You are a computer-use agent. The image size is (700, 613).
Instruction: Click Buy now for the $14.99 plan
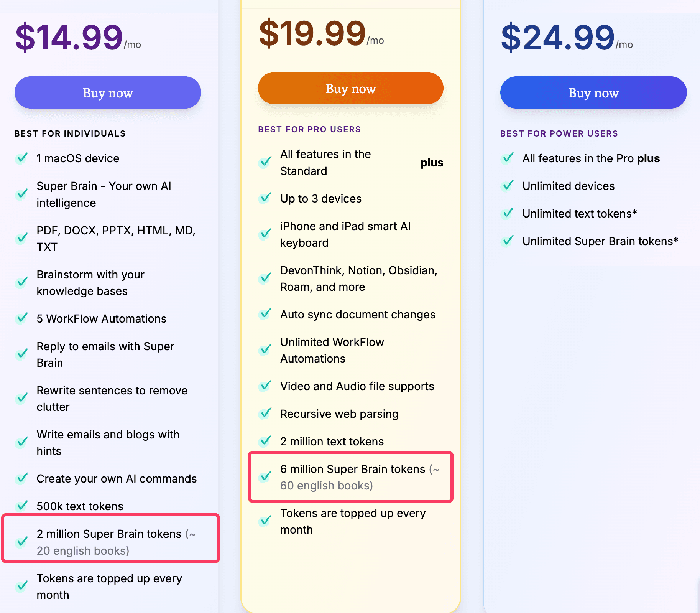[x=107, y=92]
